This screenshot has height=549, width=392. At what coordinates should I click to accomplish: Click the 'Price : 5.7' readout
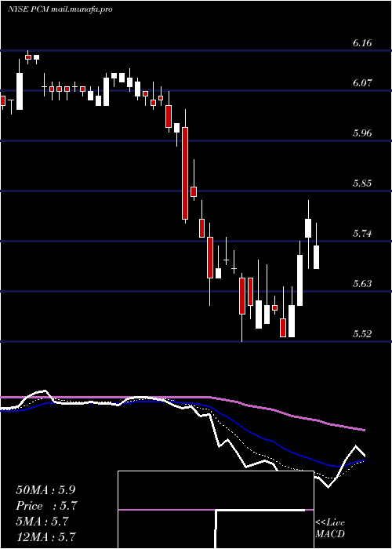(46, 506)
